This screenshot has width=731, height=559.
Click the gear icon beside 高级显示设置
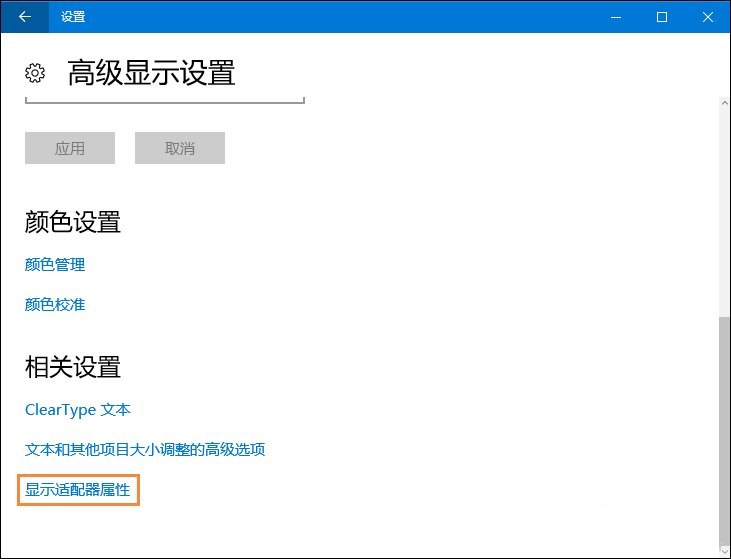tap(35, 73)
